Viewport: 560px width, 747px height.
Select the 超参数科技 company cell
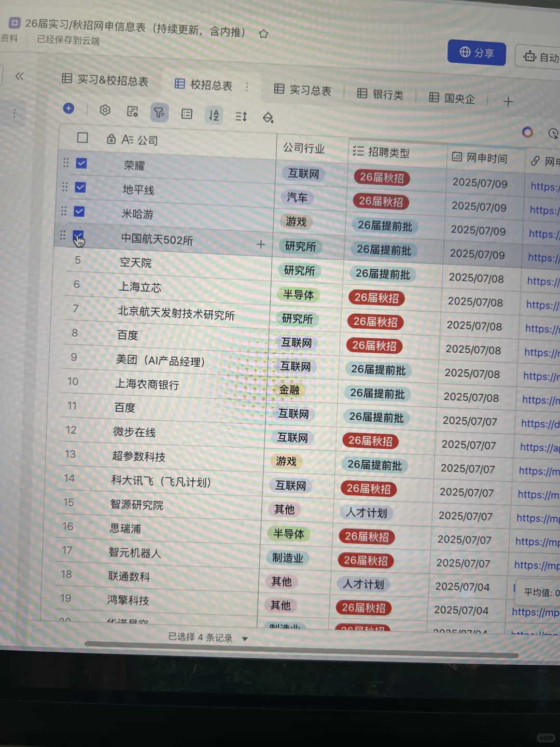click(139, 457)
